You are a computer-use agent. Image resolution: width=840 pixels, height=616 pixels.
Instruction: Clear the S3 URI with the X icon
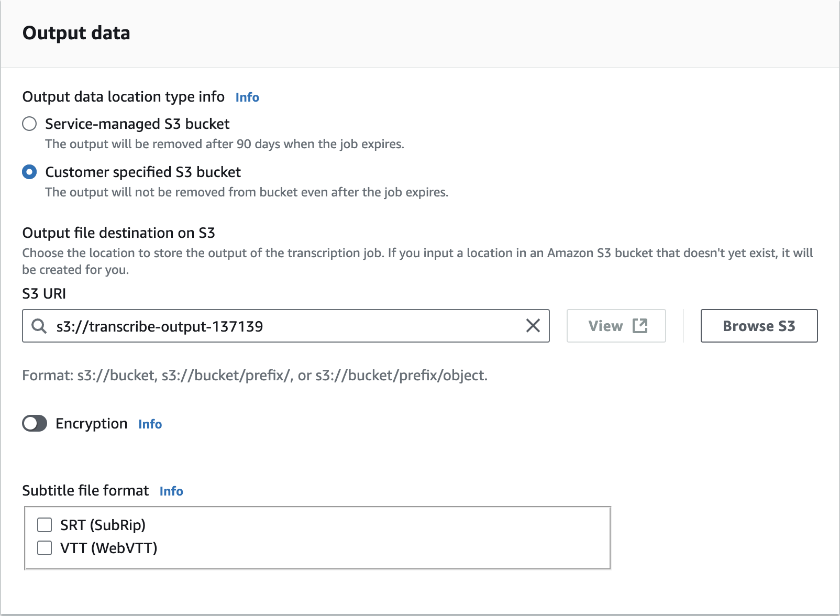click(533, 326)
